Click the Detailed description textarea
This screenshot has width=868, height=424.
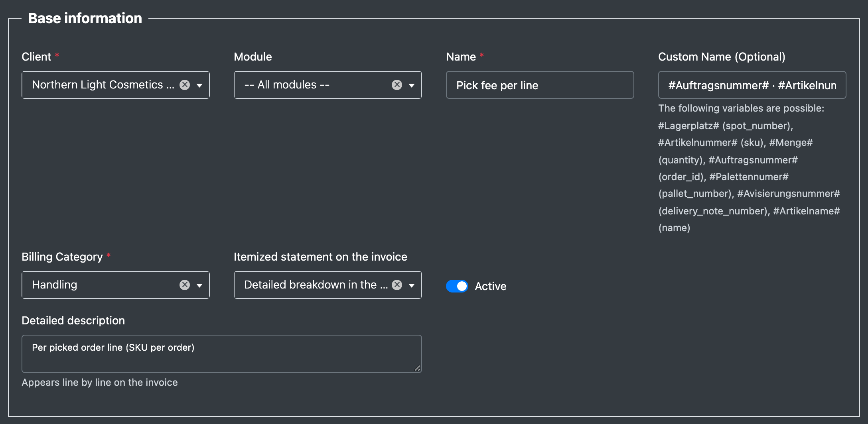pos(221,354)
